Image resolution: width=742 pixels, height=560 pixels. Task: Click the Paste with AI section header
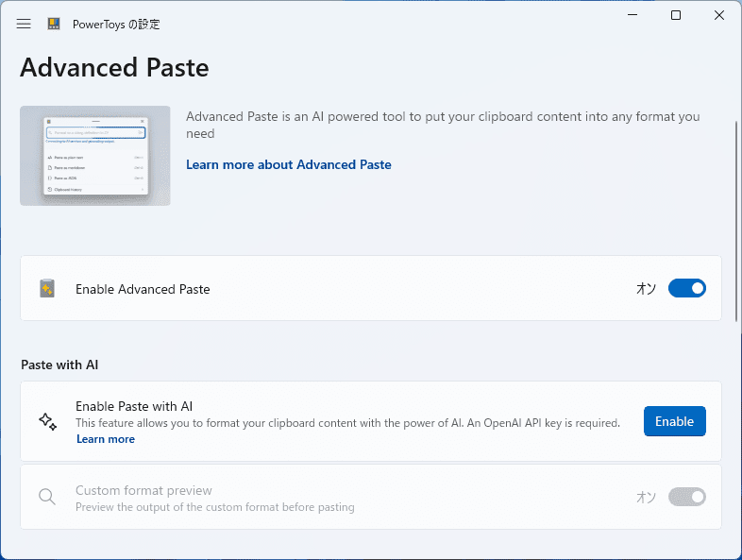click(x=59, y=365)
